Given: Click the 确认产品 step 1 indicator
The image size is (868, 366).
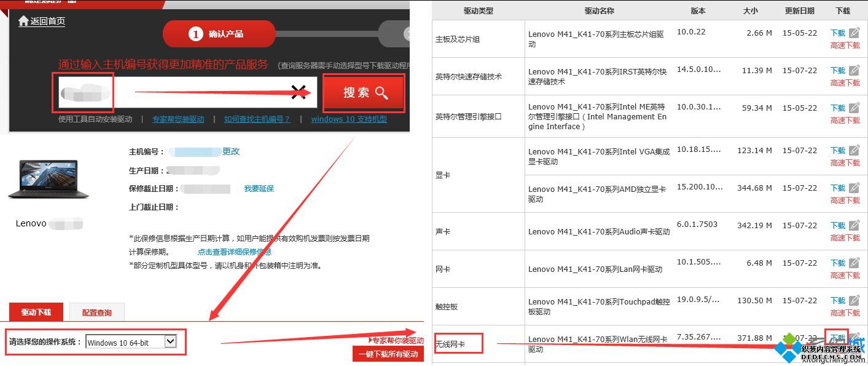Looking at the screenshot, I should [219, 34].
